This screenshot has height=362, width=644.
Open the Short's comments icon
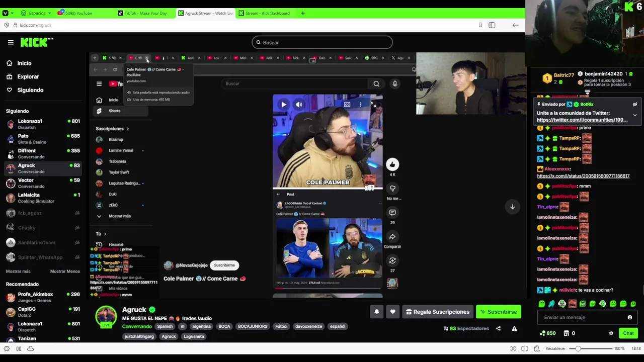(392, 213)
